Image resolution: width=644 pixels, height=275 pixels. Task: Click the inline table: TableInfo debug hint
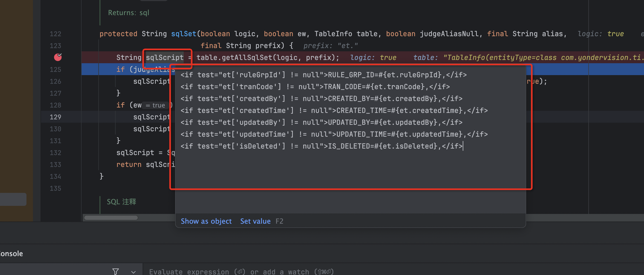coord(527,58)
